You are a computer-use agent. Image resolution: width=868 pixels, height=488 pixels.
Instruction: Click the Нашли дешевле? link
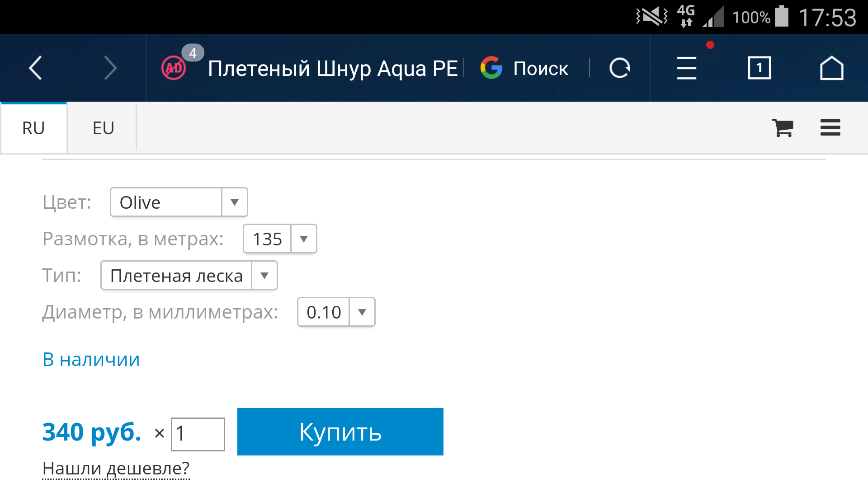tap(116, 469)
